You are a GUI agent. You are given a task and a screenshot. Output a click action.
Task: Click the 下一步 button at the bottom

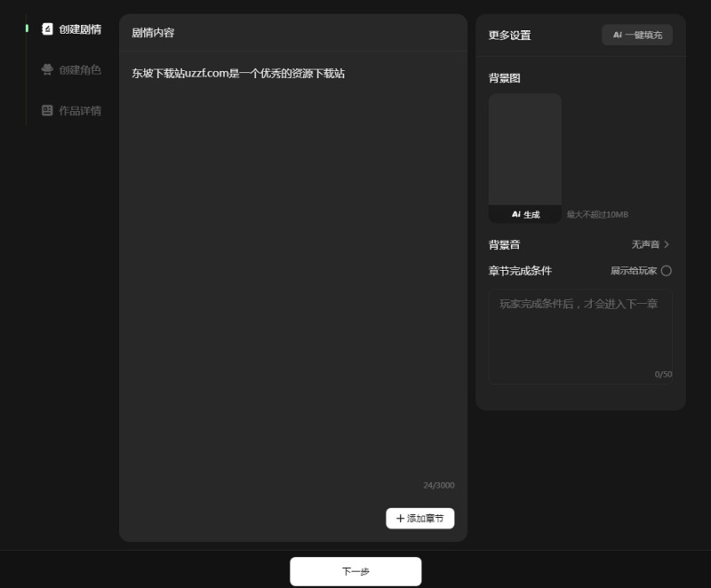(355, 571)
